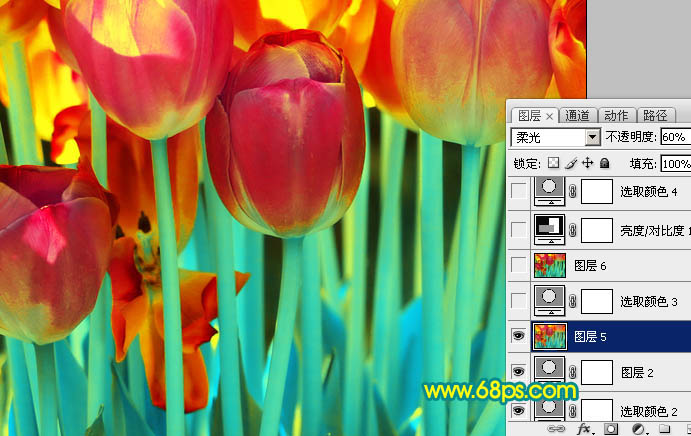Show the 图层 6 layer
Screen dimensions: 691x436
point(518,265)
